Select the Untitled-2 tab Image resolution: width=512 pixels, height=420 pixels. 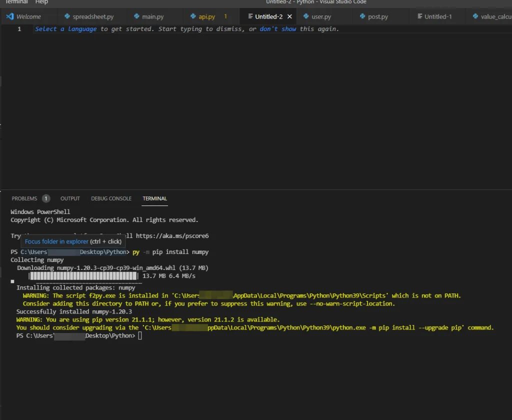coord(268,16)
